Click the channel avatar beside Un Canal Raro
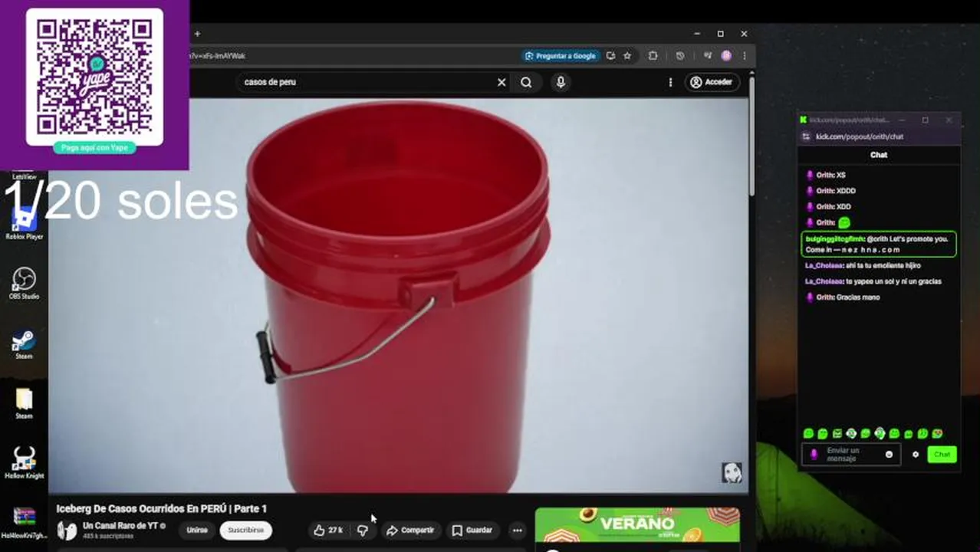The image size is (980, 552). (x=67, y=530)
